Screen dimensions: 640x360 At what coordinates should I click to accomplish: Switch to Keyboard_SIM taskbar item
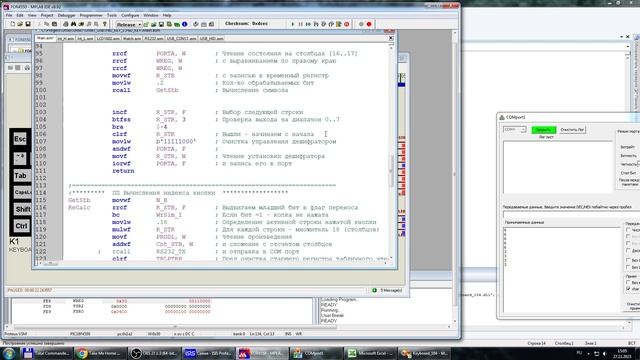423,353
